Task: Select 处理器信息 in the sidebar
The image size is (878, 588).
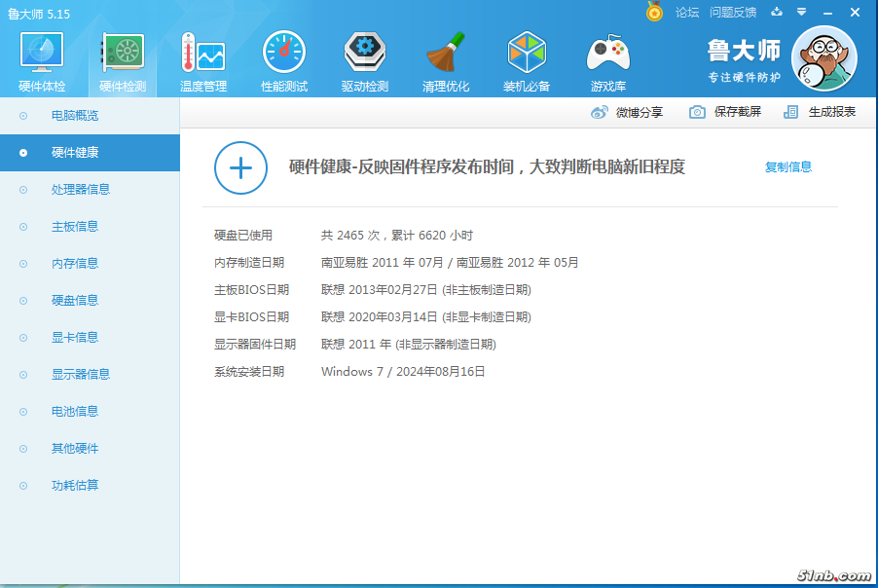Action: [x=80, y=190]
